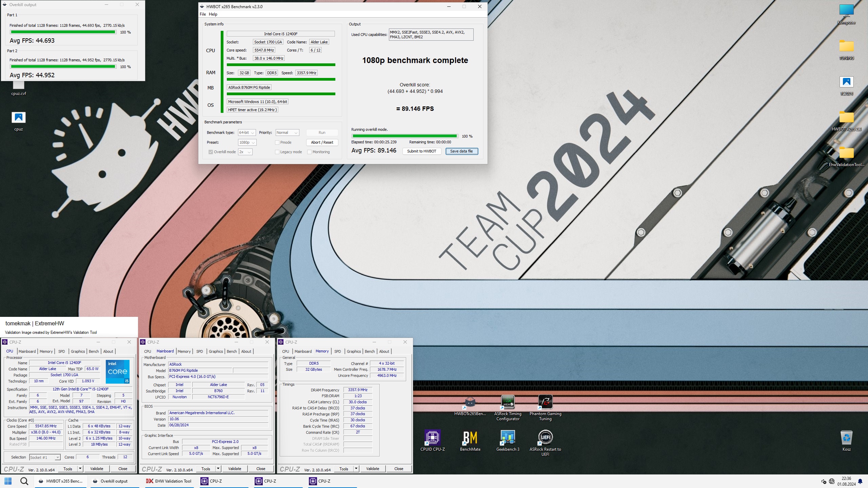
Task: Click Close in the third CPU-Z window
Action: 399,469
